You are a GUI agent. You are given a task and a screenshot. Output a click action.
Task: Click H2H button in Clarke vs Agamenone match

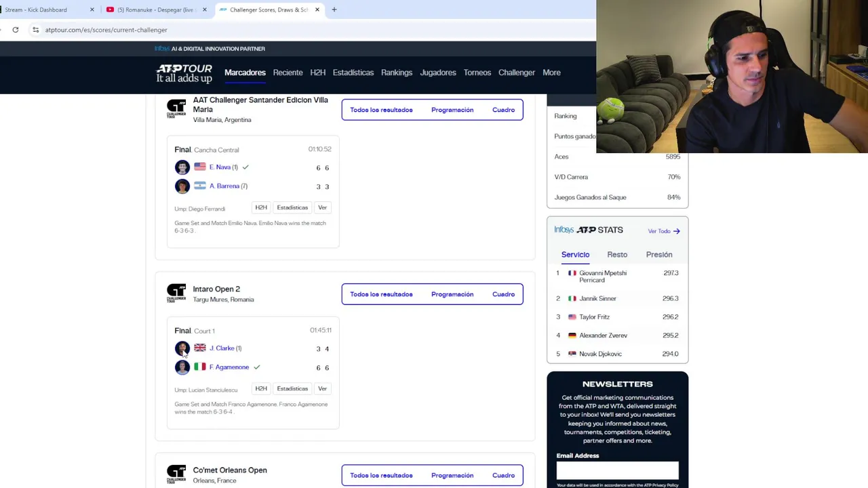pyautogui.click(x=261, y=388)
